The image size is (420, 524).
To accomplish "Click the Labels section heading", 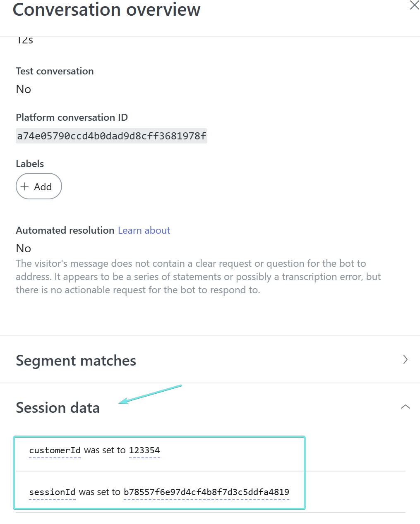I will (x=30, y=164).
